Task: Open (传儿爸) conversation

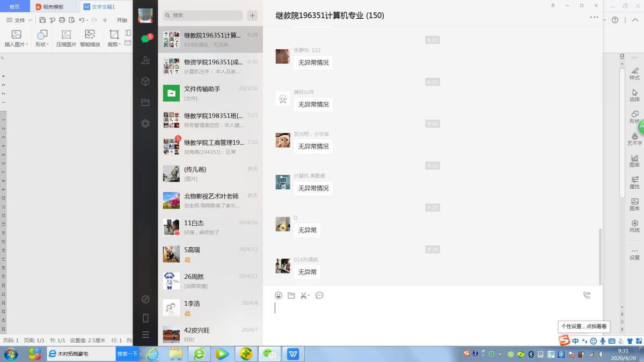Action: point(210,174)
